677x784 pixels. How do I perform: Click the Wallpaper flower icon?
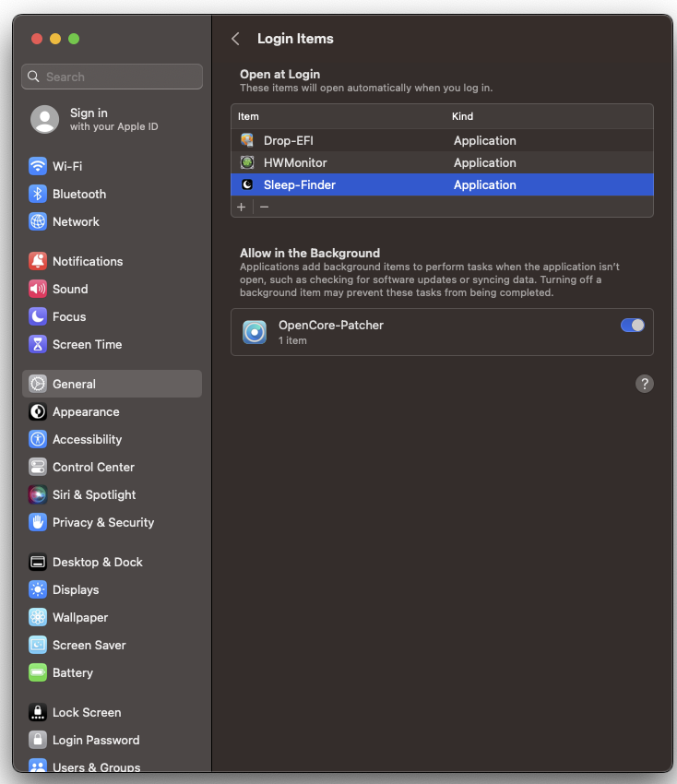pyautogui.click(x=38, y=617)
